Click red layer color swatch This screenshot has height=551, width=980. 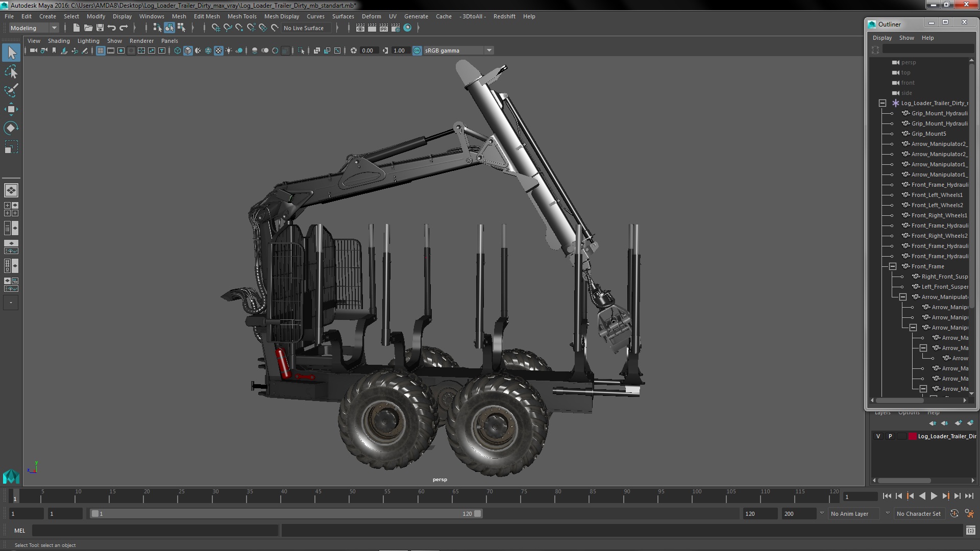(x=913, y=436)
